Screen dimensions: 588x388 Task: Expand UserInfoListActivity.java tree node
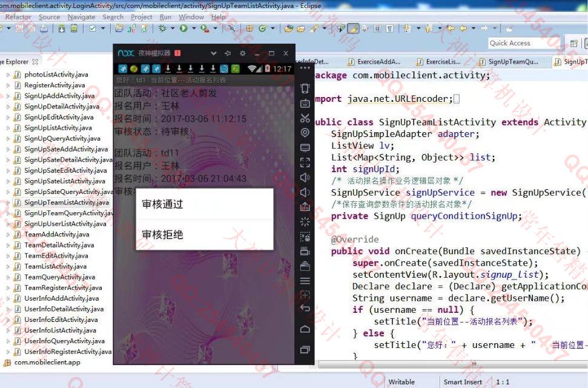tap(8, 330)
